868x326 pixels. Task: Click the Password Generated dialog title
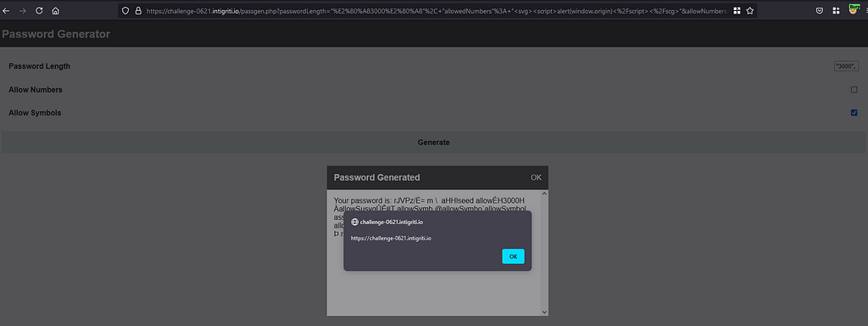376,177
